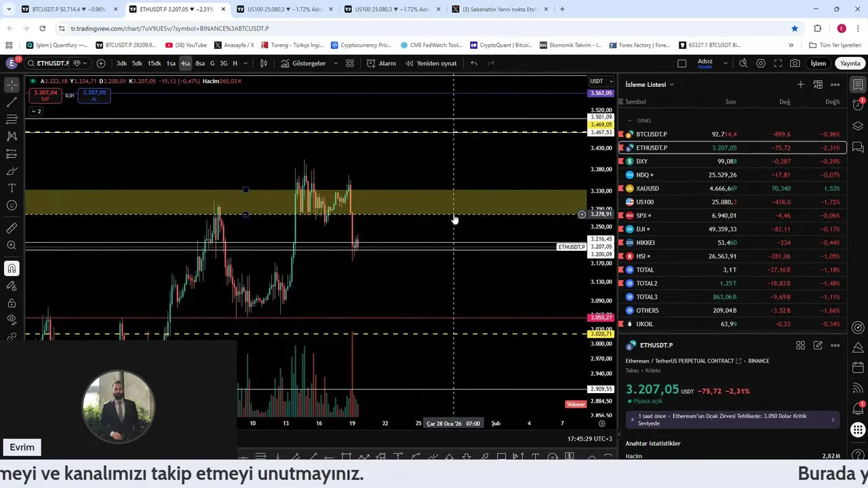Toggle stay in drawing mode

(12, 285)
